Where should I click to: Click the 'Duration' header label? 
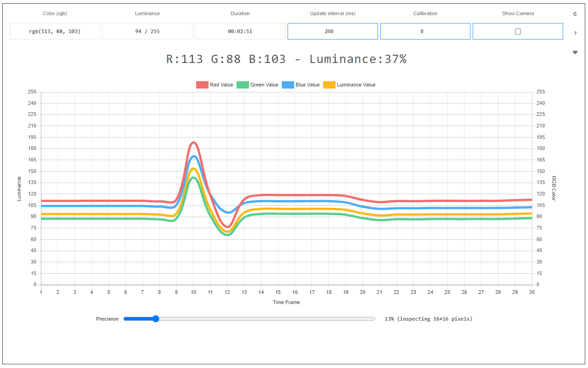240,13
